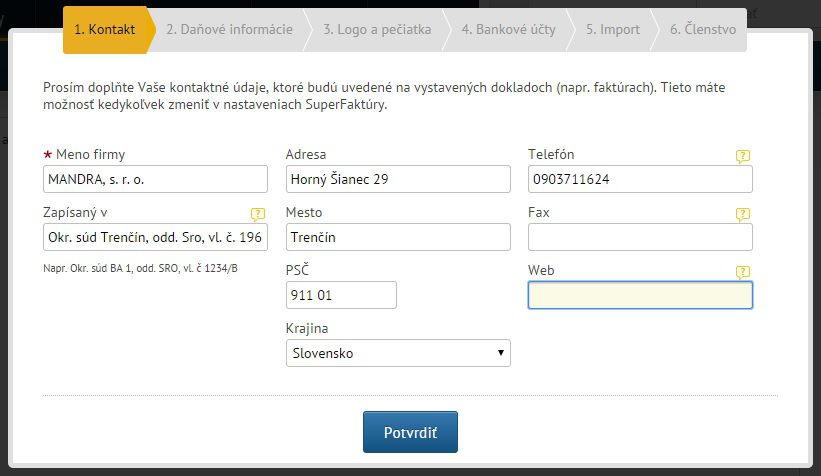Click the help icon next to Fax

pos(742,214)
